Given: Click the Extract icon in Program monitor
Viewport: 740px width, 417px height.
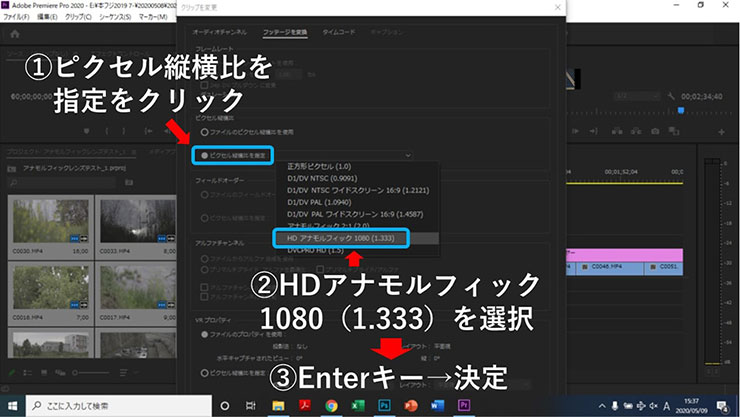Looking at the screenshot, I should point(636,131).
